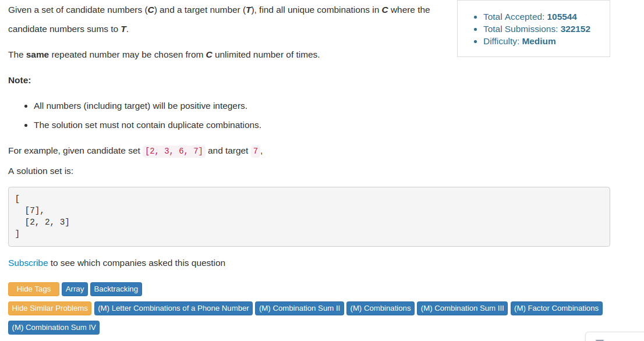Go to Combination Sum II problem

click(299, 308)
